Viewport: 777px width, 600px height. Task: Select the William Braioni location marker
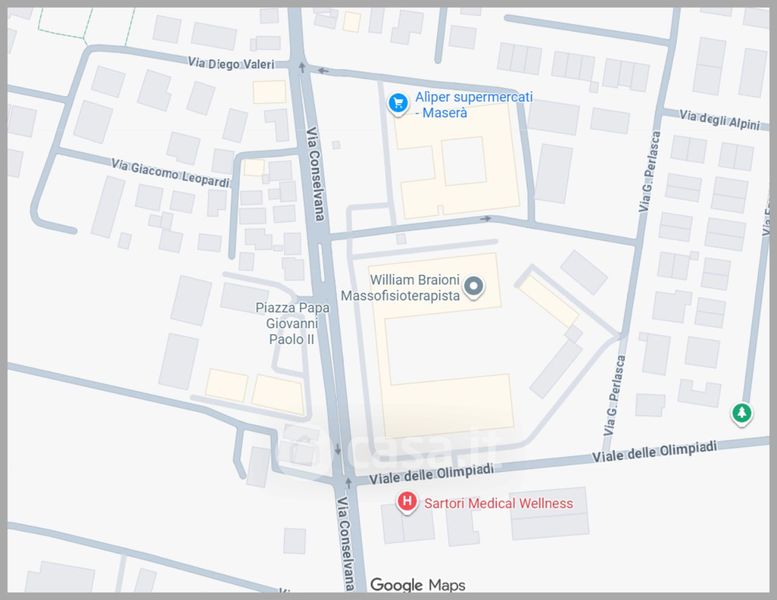[x=474, y=287]
